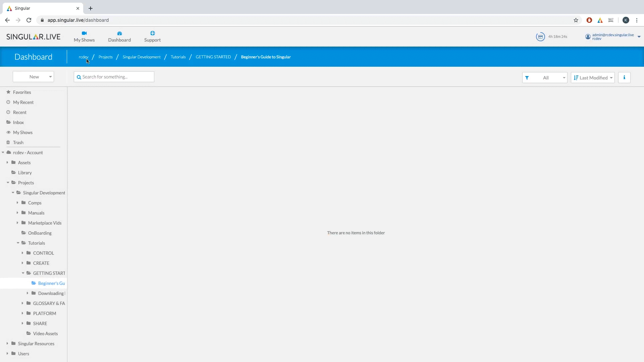Click Beginner's Guide to Singular breadcrumb
Screen dimensions: 644x362
point(266,57)
